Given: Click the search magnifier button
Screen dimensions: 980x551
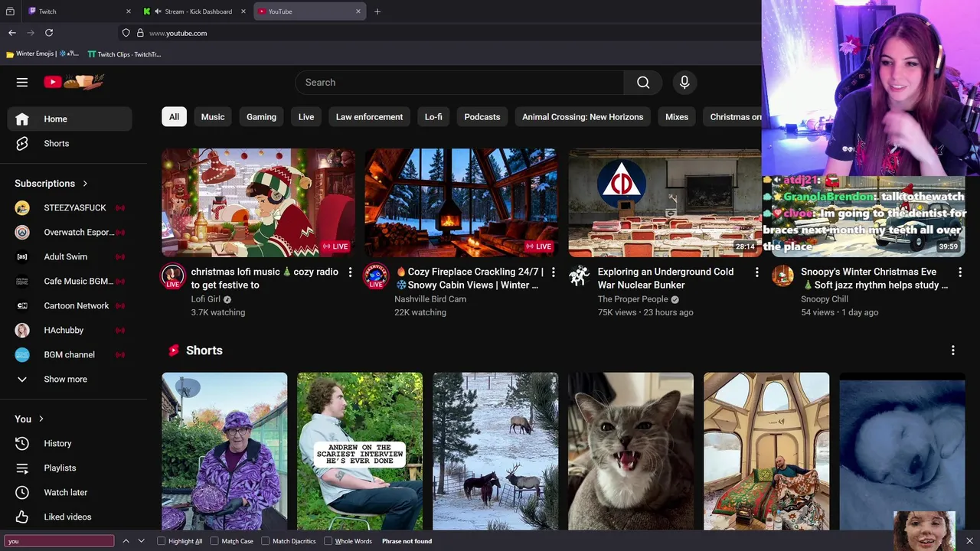Looking at the screenshot, I should 643,83.
